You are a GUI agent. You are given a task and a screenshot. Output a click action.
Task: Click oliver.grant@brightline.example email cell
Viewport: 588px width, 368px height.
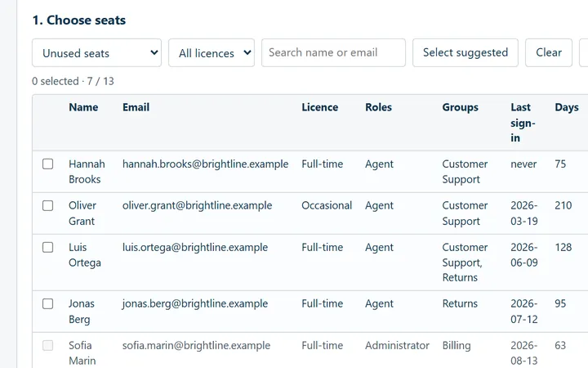click(x=198, y=206)
